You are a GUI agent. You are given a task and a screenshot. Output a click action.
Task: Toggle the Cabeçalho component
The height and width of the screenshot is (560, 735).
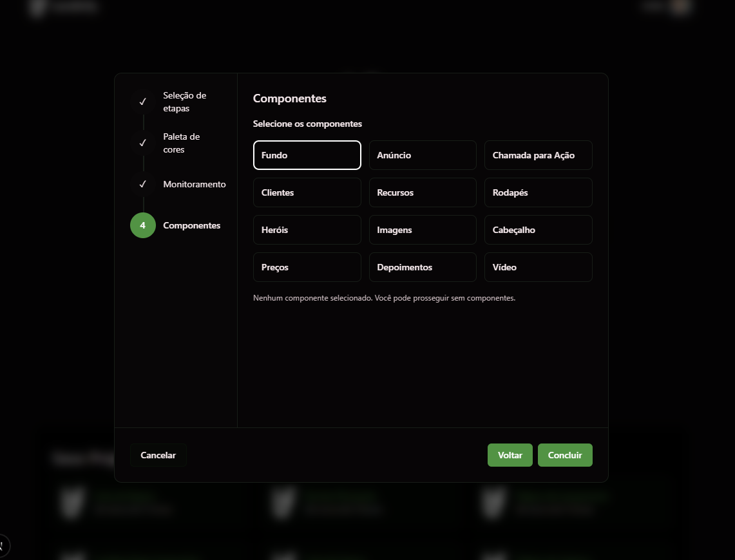[538, 230]
